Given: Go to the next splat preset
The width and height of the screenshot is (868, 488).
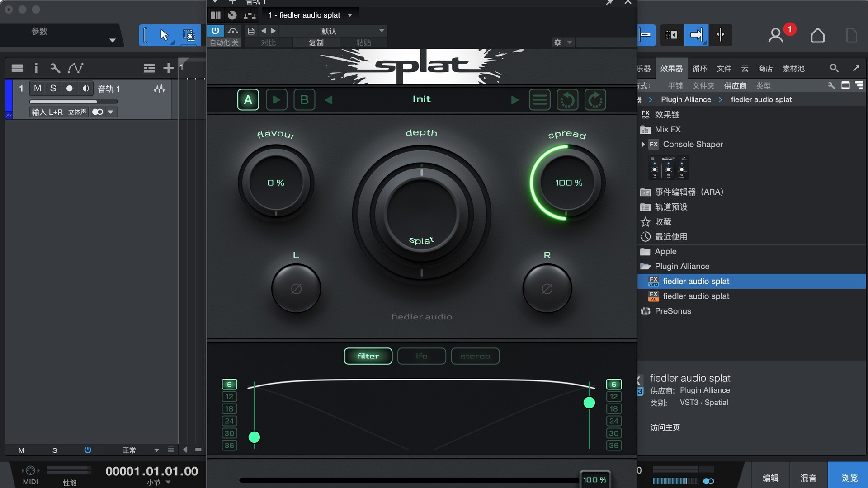Looking at the screenshot, I should [x=514, y=99].
